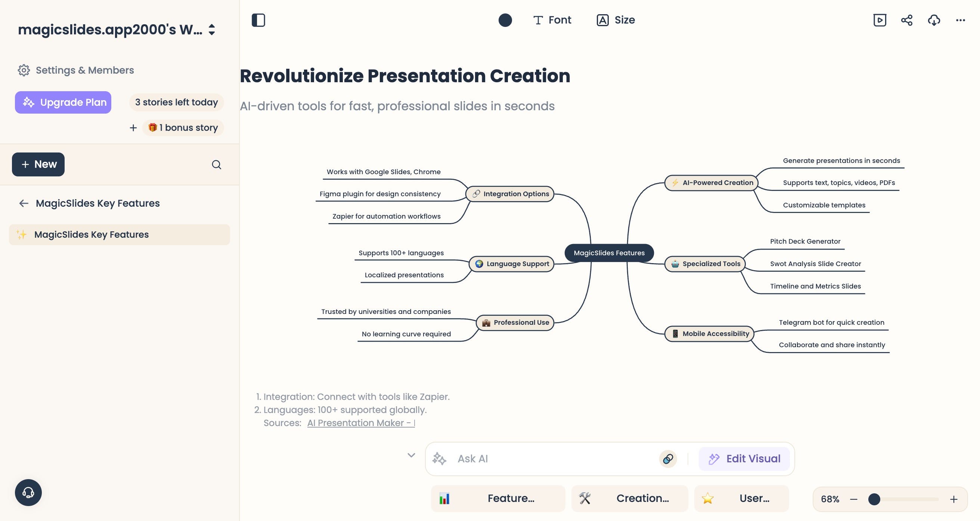Screen dimensions: 980x521
Task: Select the MagicSlides Features central node
Action: (609, 253)
